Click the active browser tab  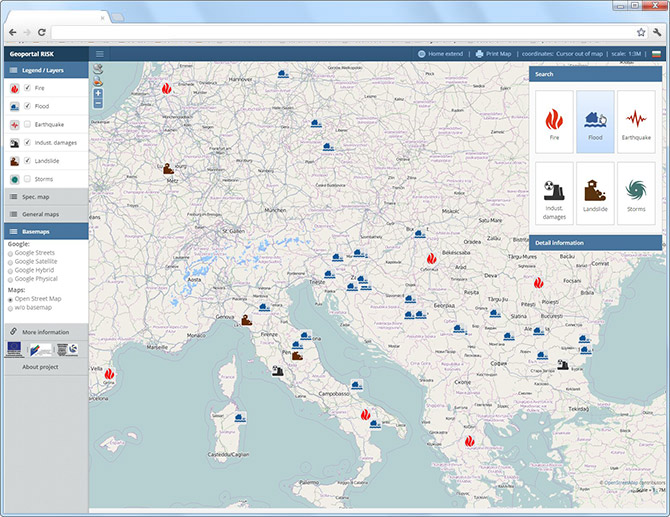click(x=56, y=18)
